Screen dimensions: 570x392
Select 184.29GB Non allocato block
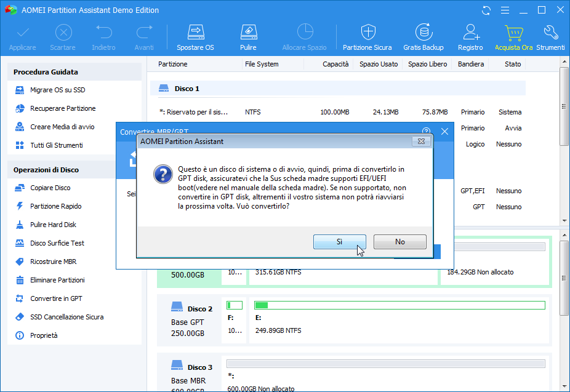point(495,272)
